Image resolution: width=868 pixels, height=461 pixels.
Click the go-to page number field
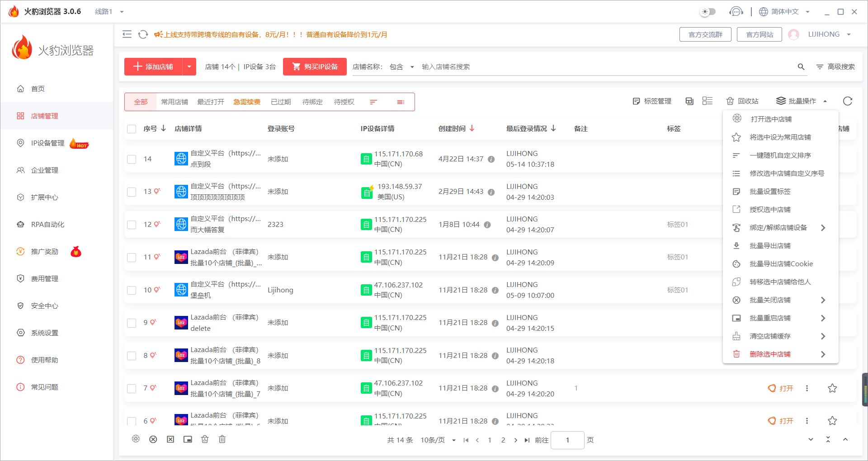tap(568, 440)
